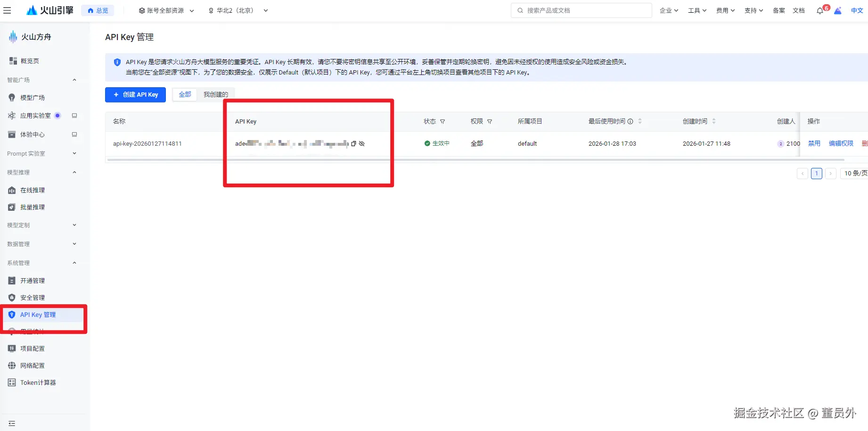The image size is (868, 431).
Task: Go to 总览 home button
Action: tap(98, 10)
